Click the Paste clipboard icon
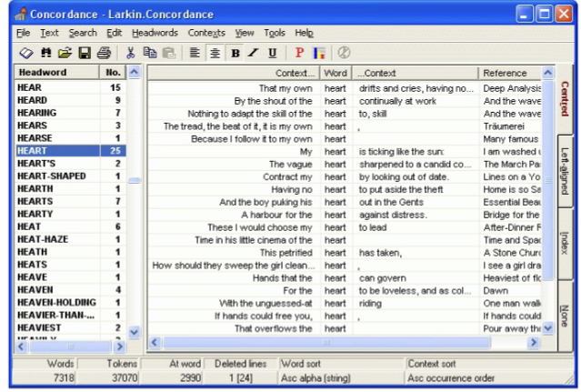The image size is (581, 392). coord(169,53)
